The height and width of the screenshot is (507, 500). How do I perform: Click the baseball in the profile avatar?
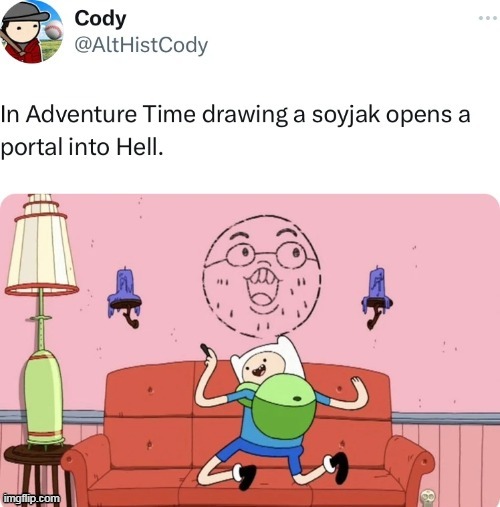[52, 31]
